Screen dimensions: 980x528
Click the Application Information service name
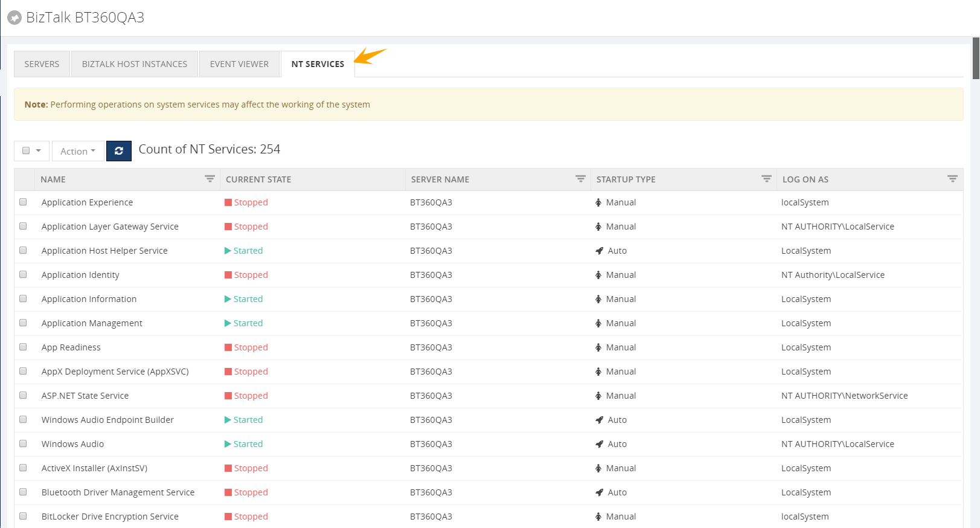[x=89, y=299]
